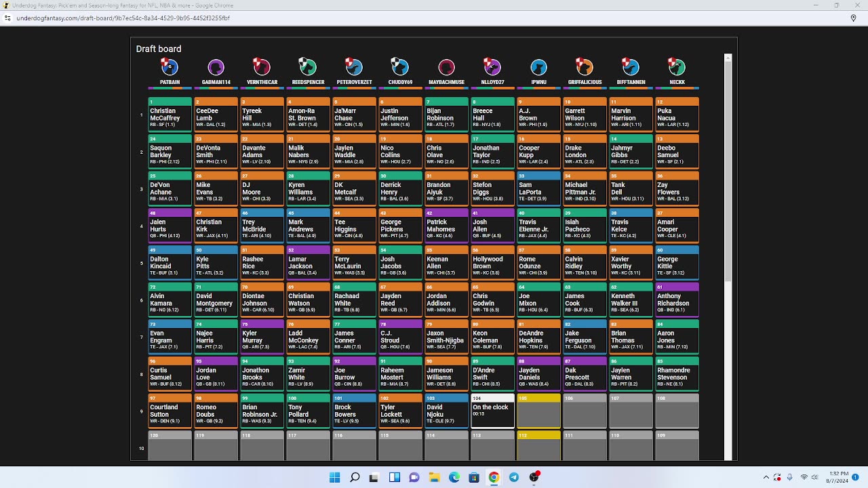Open the notification count badge
This screenshot has width=868, height=488.
[856, 477]
